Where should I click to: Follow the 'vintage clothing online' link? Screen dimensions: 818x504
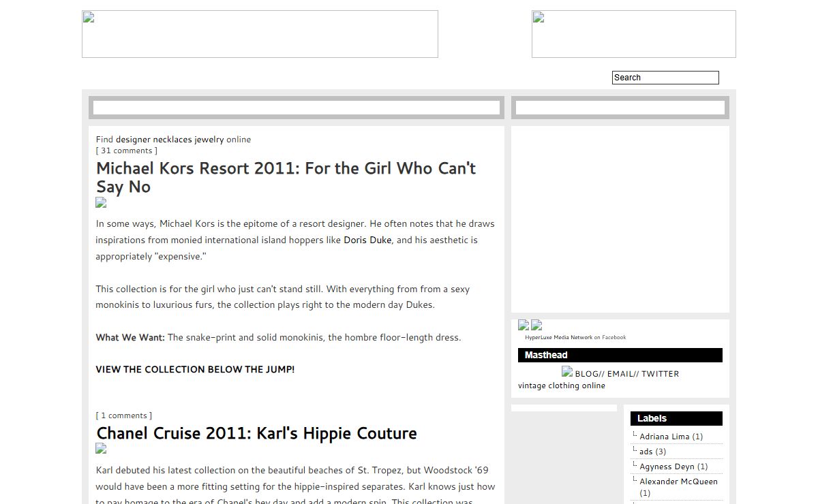pyautogui.click(x=562, y=385)
